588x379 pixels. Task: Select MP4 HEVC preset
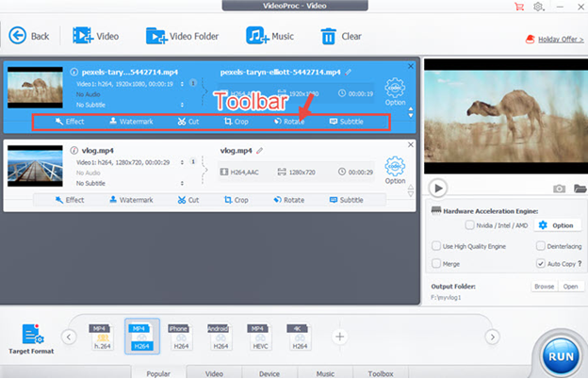pos(259,337)
